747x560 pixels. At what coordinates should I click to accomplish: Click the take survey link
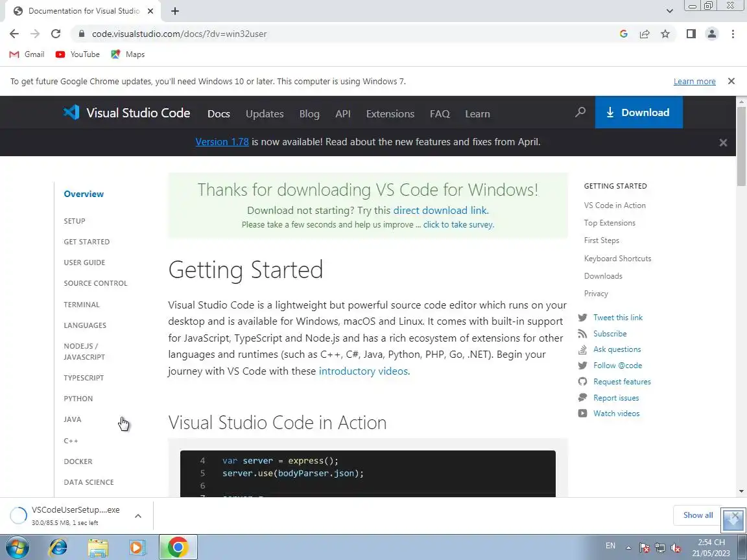coord(458,225)
